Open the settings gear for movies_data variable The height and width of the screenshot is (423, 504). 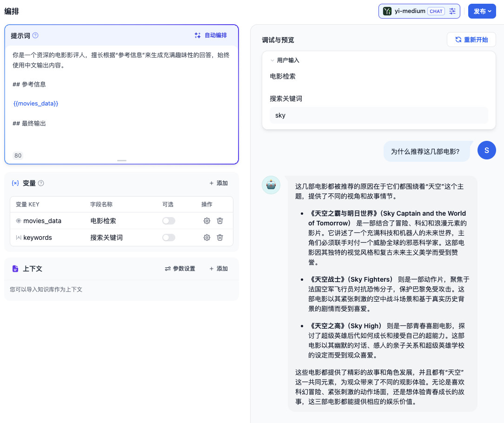206,221
